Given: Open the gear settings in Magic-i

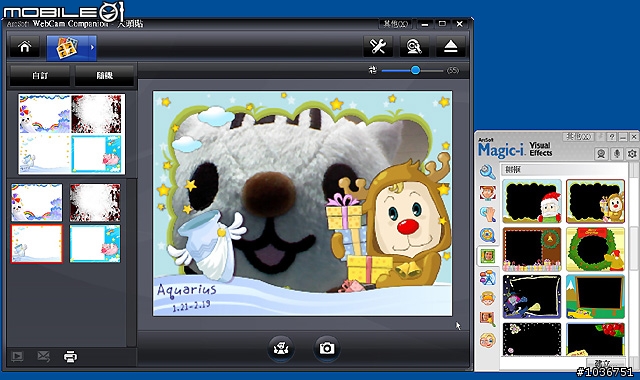Looking at the screenshot, I should (632, 154).
